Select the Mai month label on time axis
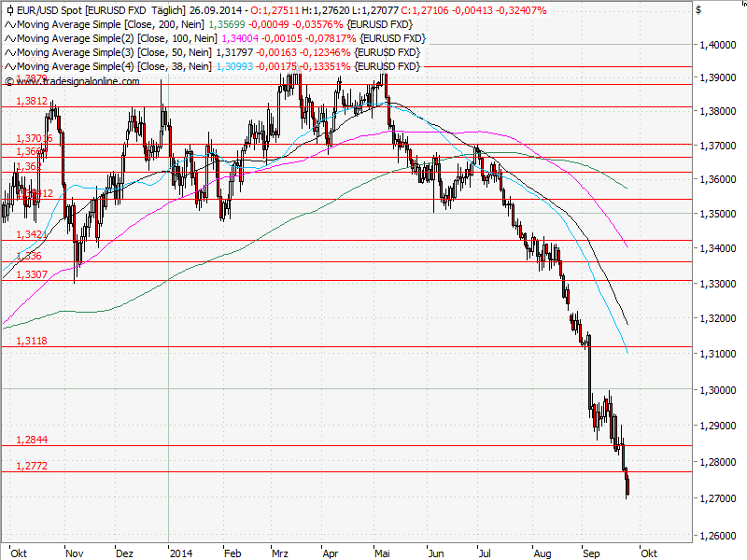Screen dimensions: 747x560 pyautogui.click(x=384, y=552)
